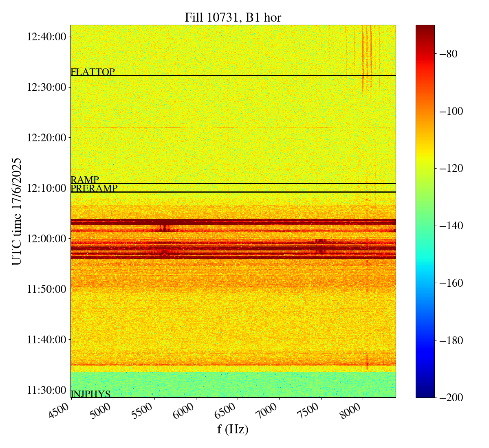
Task: Click the PRERAMP marker label
Action: pos(94,189)
